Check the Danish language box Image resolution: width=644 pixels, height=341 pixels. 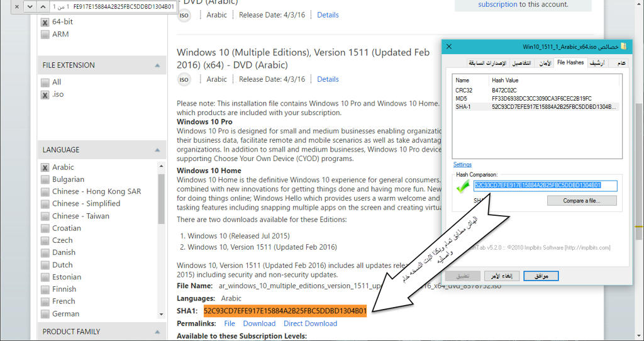pos(45,253)
